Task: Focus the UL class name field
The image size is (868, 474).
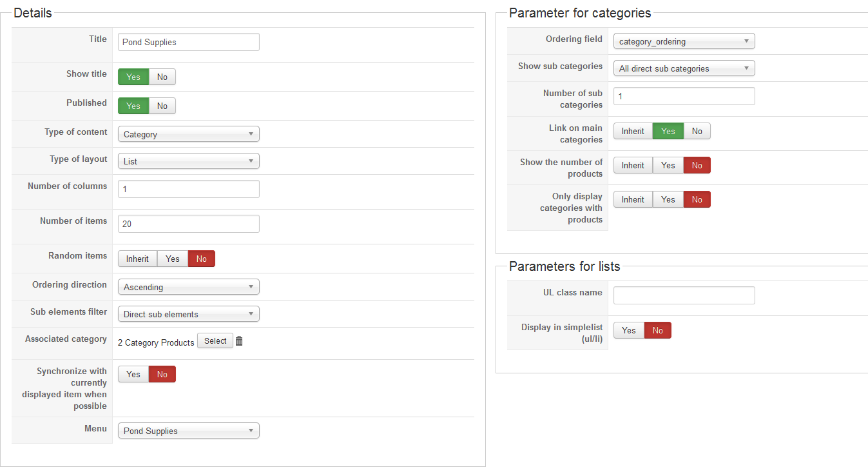Action: [x=684, y=295]
